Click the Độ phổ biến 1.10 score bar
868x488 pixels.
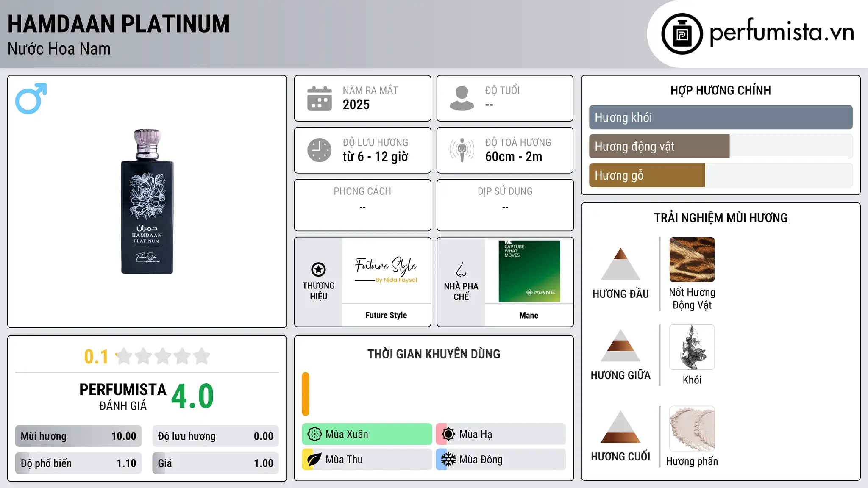click(78, 463)
